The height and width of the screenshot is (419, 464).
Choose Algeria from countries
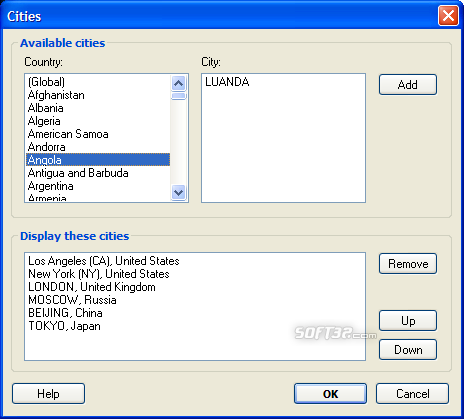[x=98, y=121]
